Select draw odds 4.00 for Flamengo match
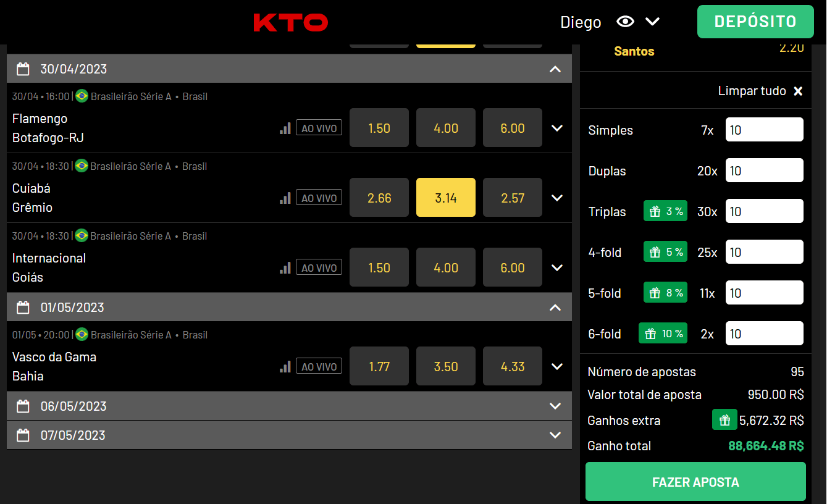Viewport: 827px width, 504px height. coord(446,128)
